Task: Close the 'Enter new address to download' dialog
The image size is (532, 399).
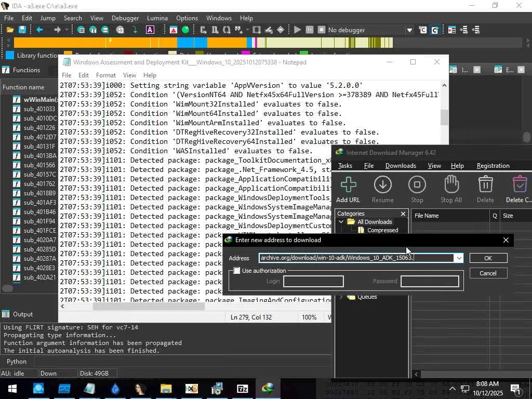Action: tap(506, 240)
